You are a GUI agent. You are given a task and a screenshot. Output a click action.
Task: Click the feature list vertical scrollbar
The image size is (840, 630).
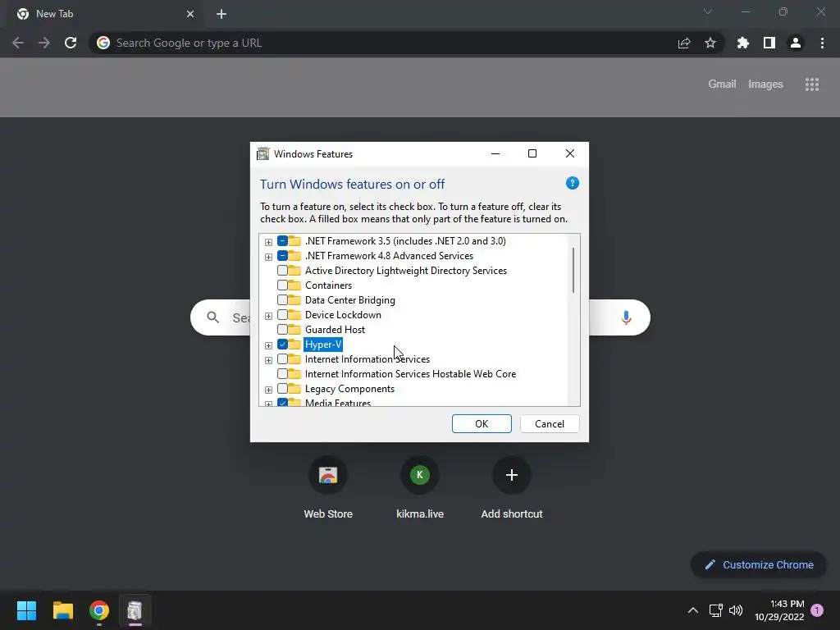(x=573, y=271)
